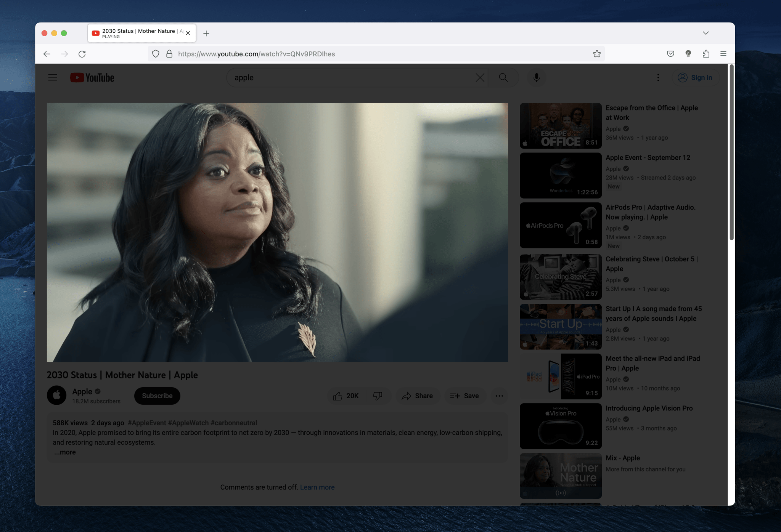Open the YouTube guide hamburger menu
The image size is (781, 532).
[x=53, y=77]
